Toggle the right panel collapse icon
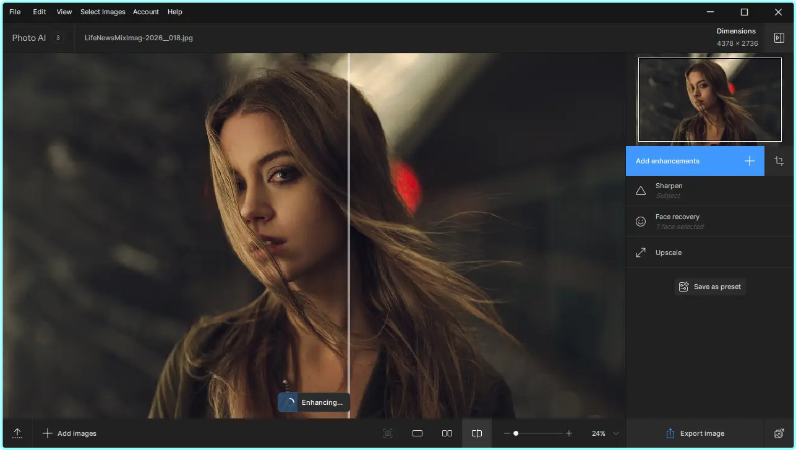The image size is (796, 450). (779, 38)
